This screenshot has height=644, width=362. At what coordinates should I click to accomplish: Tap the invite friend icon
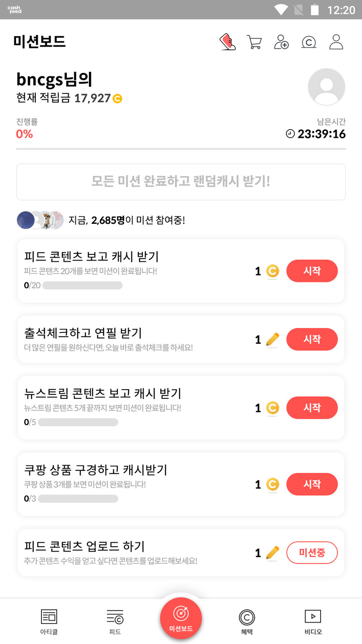[281, 42]
